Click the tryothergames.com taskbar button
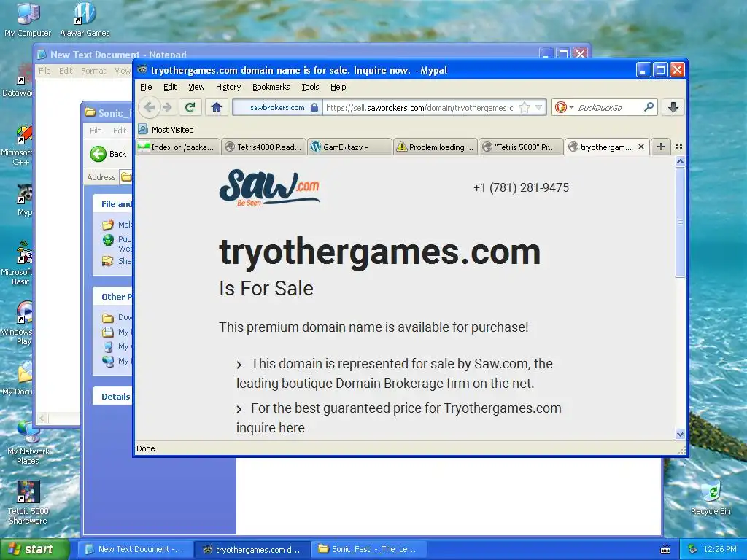Viewport: 747px width, 560px height. pos(252,550)
